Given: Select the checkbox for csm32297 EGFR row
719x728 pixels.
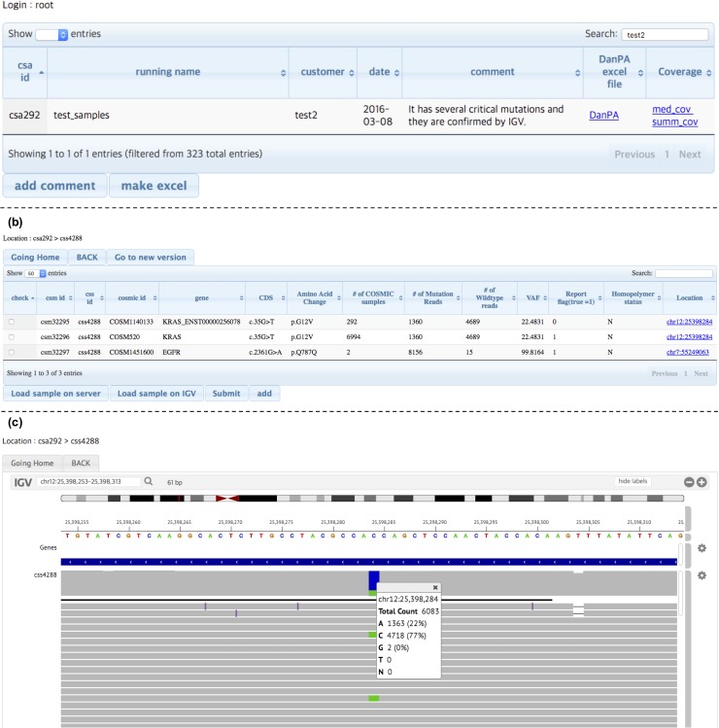Looking at the screenshot, I should click(11, 352).
